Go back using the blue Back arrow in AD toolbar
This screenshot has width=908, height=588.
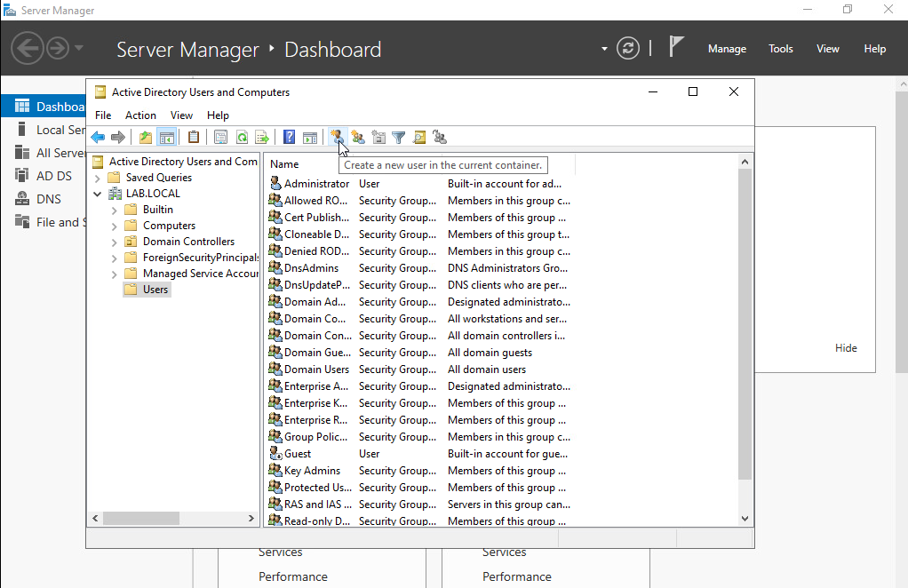98,137
